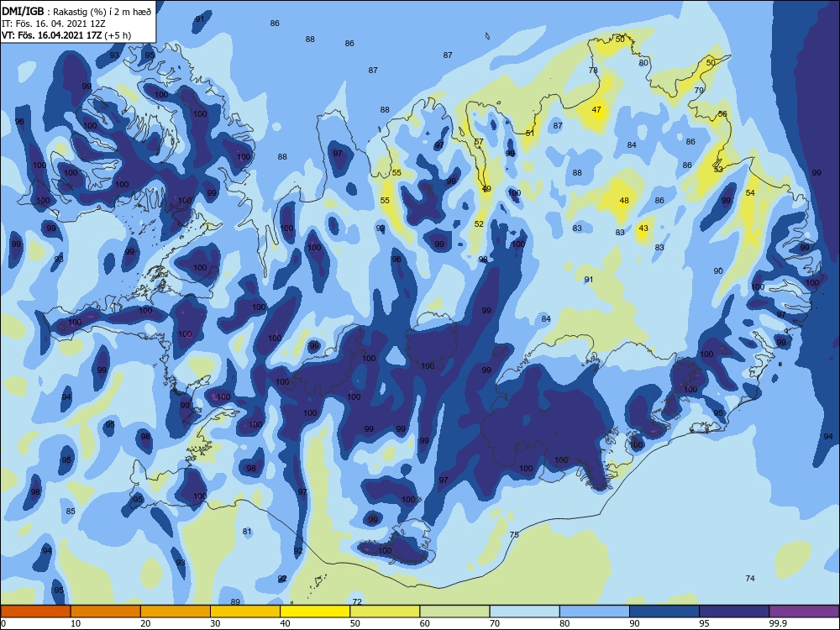The height and width of the screenshot is (630, 840).
Task: Click the 20–30 amber legend swatch
Action: (x=176, y=612)
